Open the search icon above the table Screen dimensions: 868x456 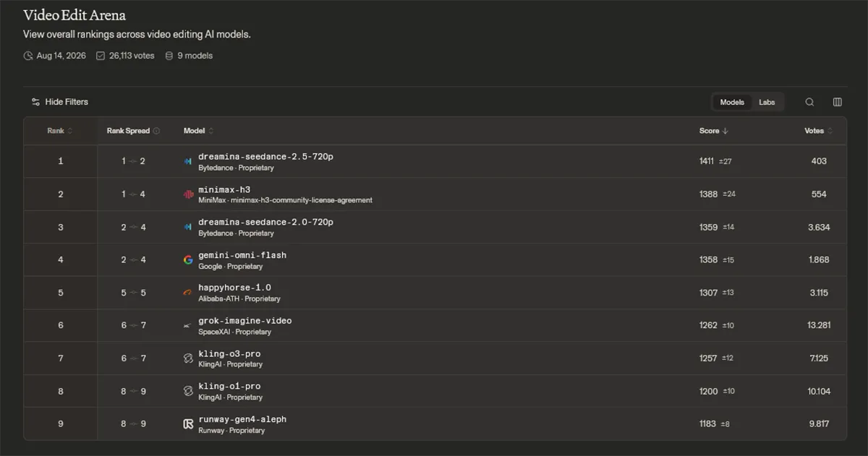(809, 102)
